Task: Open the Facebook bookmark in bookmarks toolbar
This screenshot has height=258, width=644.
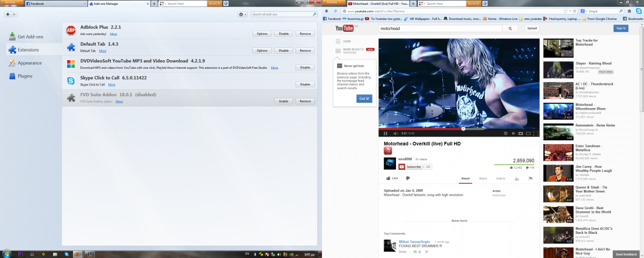Action: [332, 18]
